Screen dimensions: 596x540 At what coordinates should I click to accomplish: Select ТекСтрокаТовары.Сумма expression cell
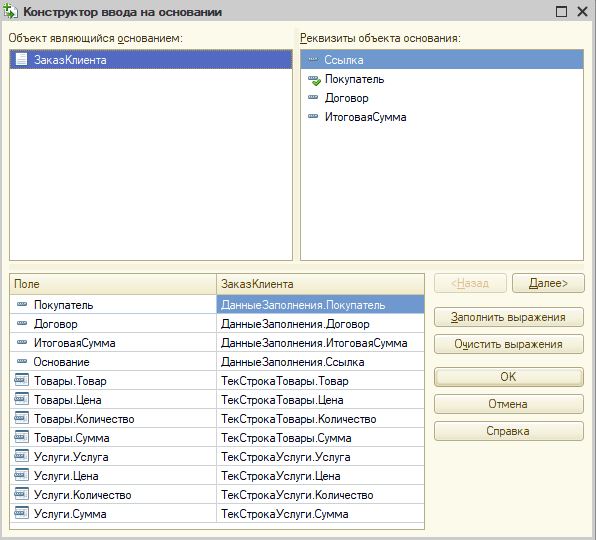tap(320, 437)
